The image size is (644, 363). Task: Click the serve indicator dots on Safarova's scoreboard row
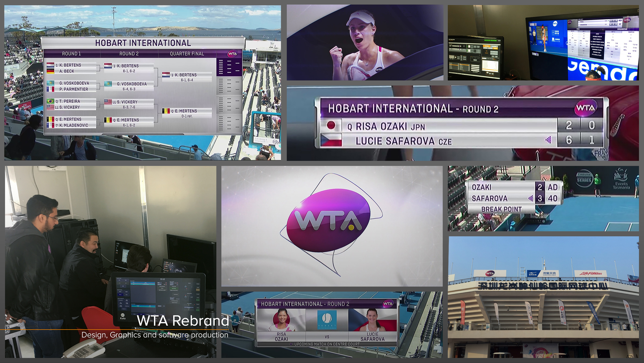coord(548,140)
